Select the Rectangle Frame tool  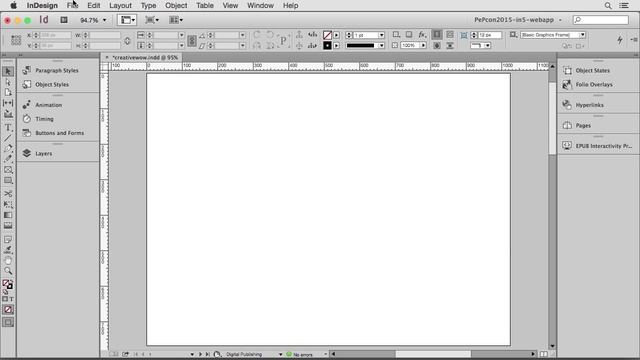(x=8, y=170)
